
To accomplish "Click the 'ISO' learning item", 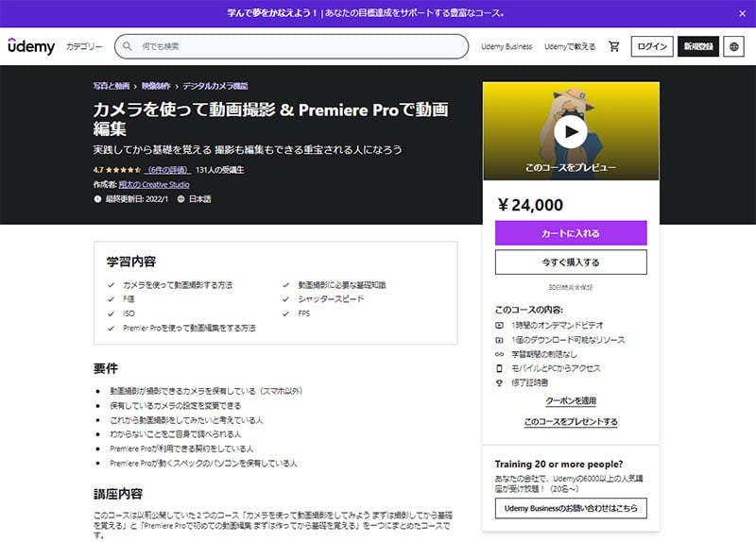I will [x=129, y=313].
